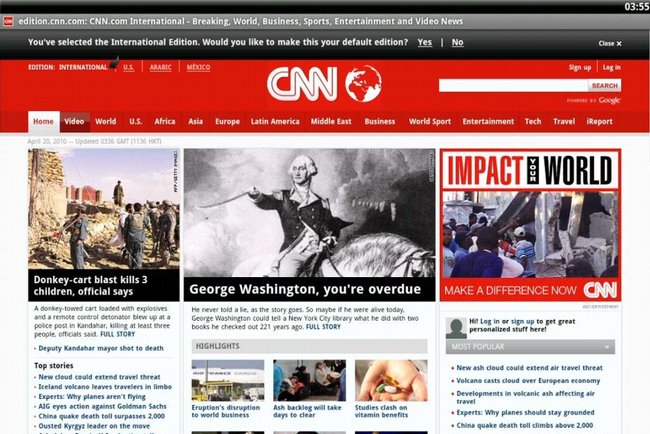The height and width of the screenshot is (434, 650).
Task: Click the user avatar icon beside the login prompt
Action: tap(456, 329)
